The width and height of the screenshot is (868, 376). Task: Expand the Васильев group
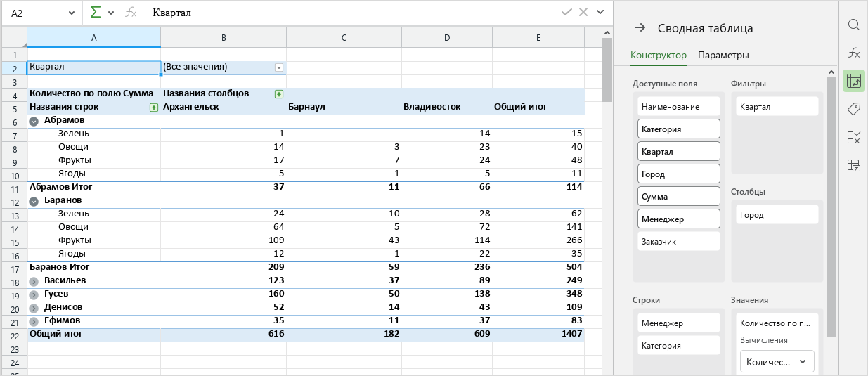click(x=34, y=281)
